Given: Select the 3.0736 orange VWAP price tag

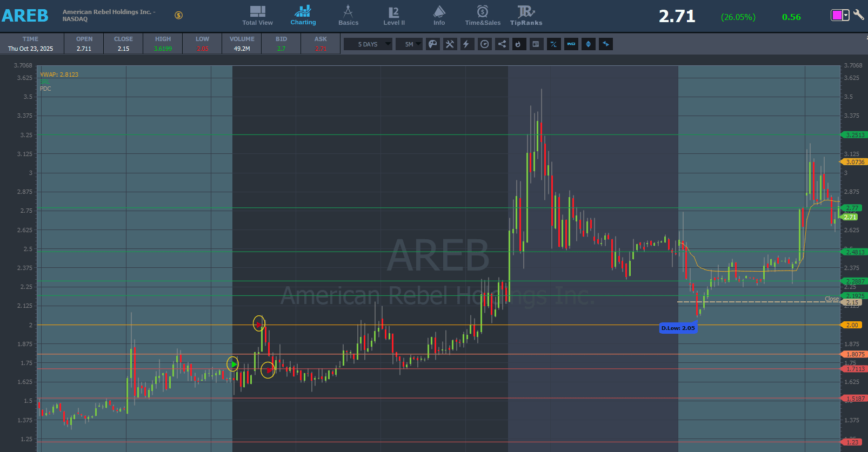Looking at the screenshot, I should 854,162.
